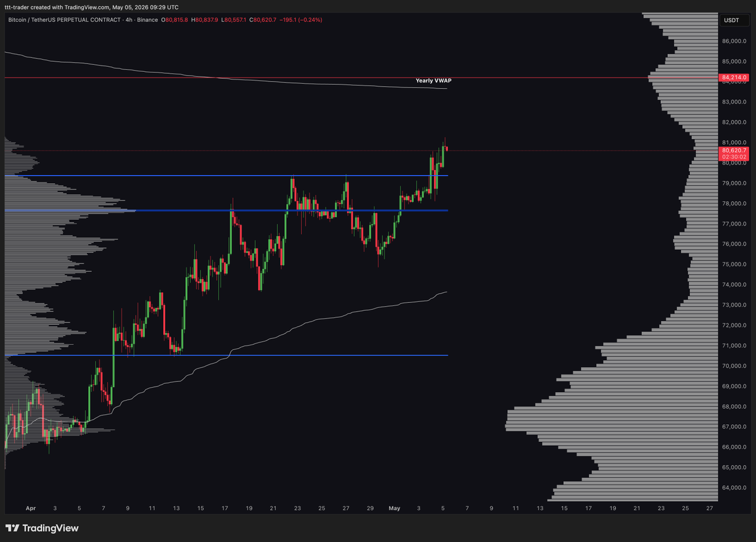Click the bar countdown timer 02:30:02

[734, 158]
